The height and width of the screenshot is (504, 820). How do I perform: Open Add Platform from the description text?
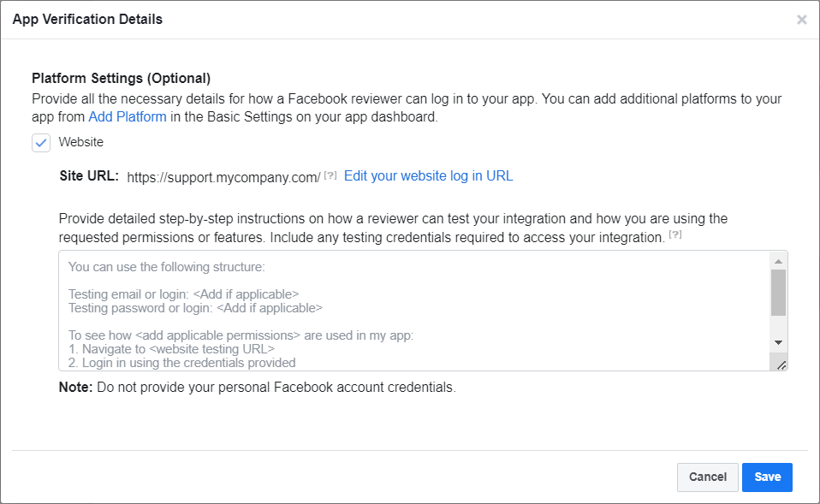pos(128,116)
